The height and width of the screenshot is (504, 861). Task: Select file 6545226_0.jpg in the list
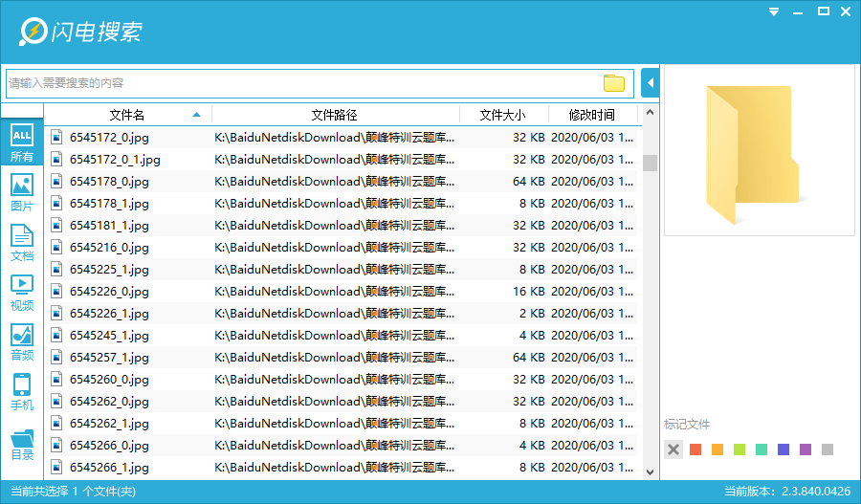pos(109,292)
